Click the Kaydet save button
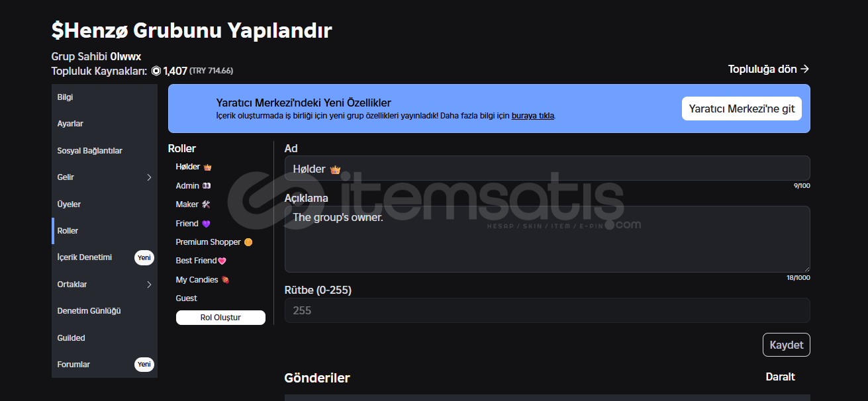This screenshot has height=401, width=868. coord(787,345)
